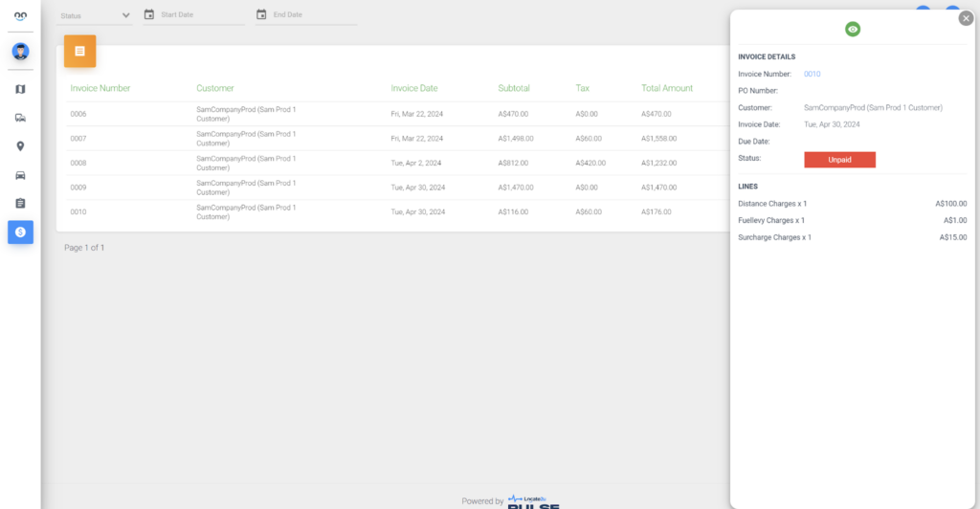
Task: Sort by Invoice Number column header
Action: [x=100, y=88]
